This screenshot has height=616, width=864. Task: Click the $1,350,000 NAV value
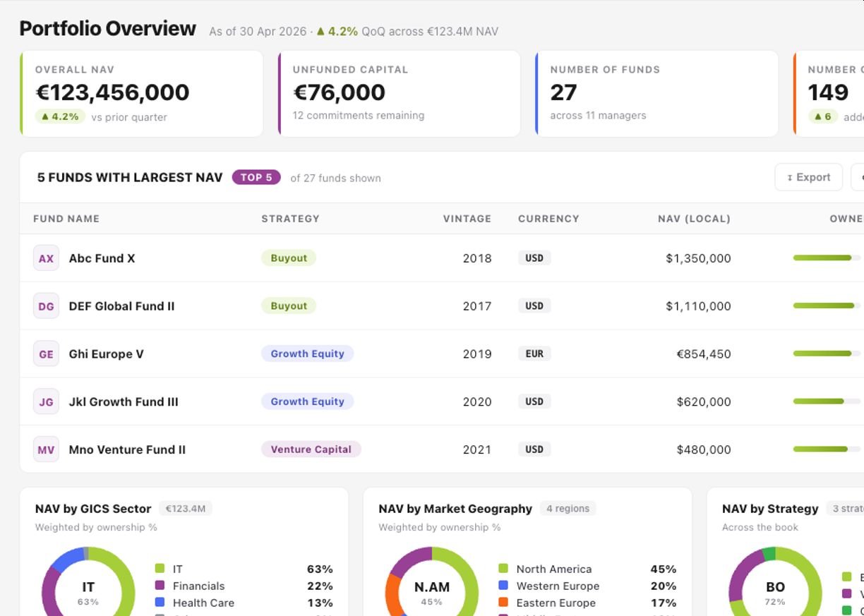click(698, 258)
